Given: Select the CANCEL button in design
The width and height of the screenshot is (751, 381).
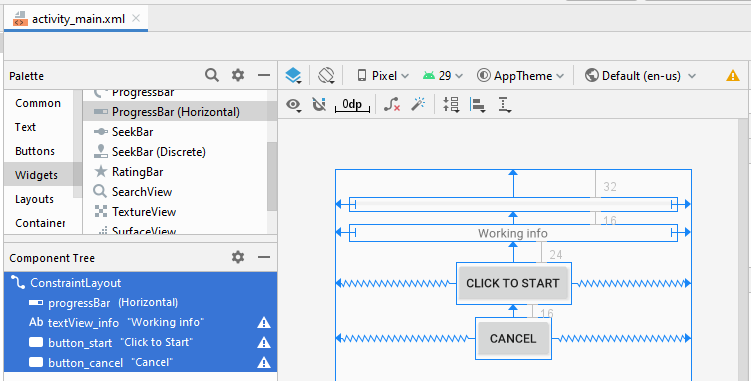Looking at the screenshot, I should tap(513, 338).
